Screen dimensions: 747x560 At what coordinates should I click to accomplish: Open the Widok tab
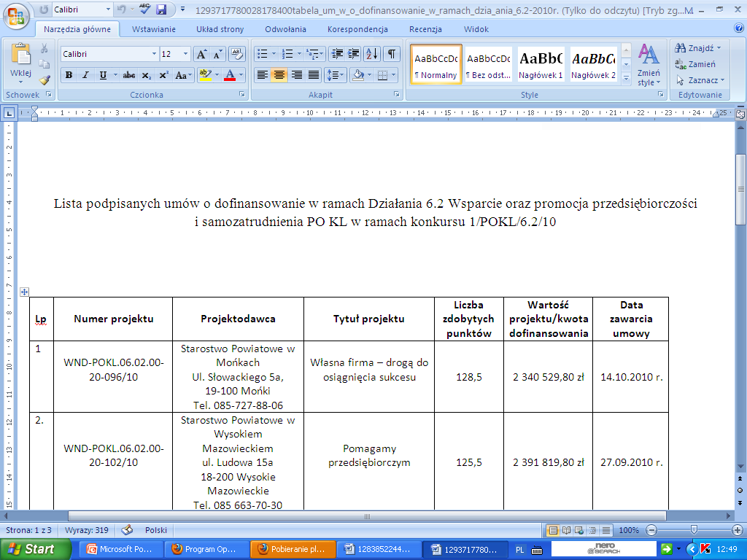coord(476,29)
